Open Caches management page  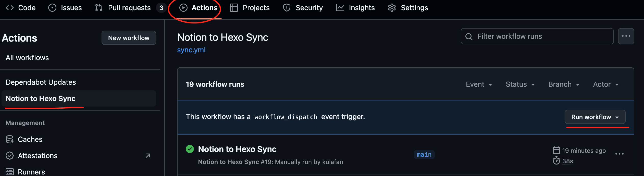pos(30,140)
